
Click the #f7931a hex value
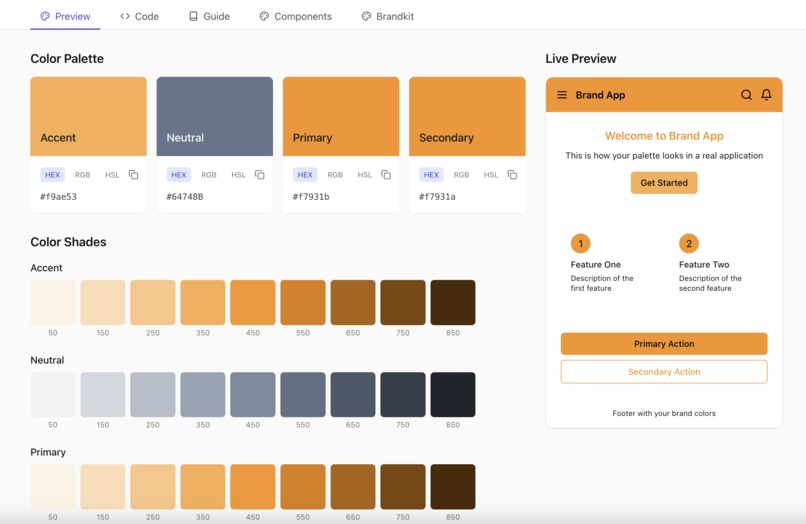tap(437, 196)
